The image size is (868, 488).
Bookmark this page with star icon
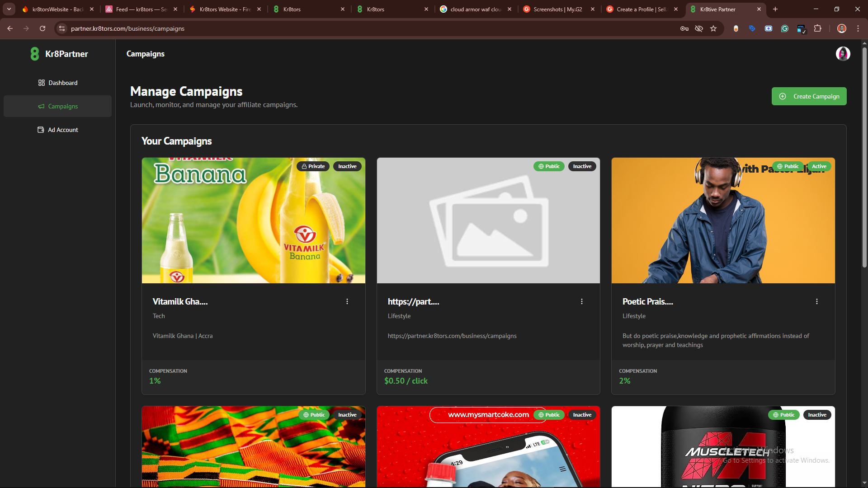[713, 28]
